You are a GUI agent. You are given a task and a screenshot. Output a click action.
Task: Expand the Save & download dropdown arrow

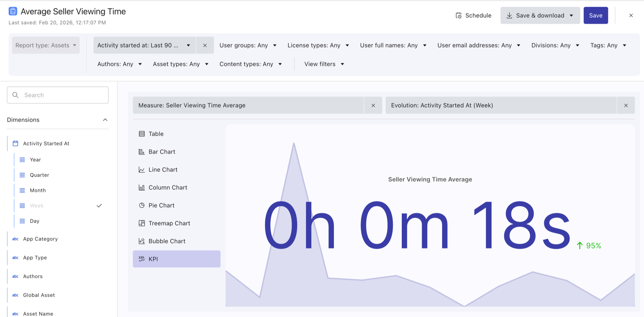[572, 15]
